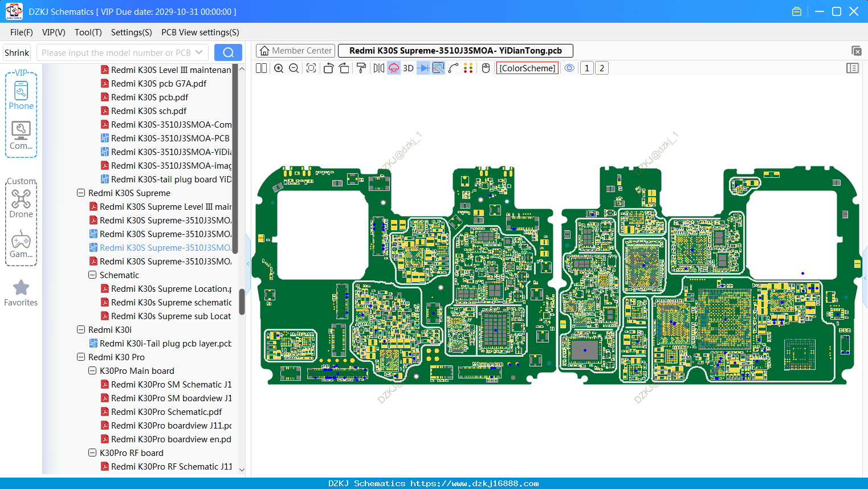868x489 pixels.
Task: Open the File(F) menu
Action: coord(22,32)
